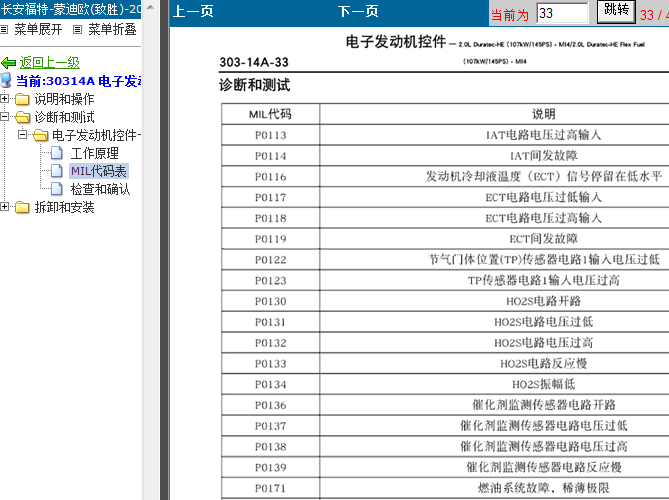The width and height of the screenshot is (669, 500).
Task: Click the 菜单展开 list icon
Action: (4, 29)
